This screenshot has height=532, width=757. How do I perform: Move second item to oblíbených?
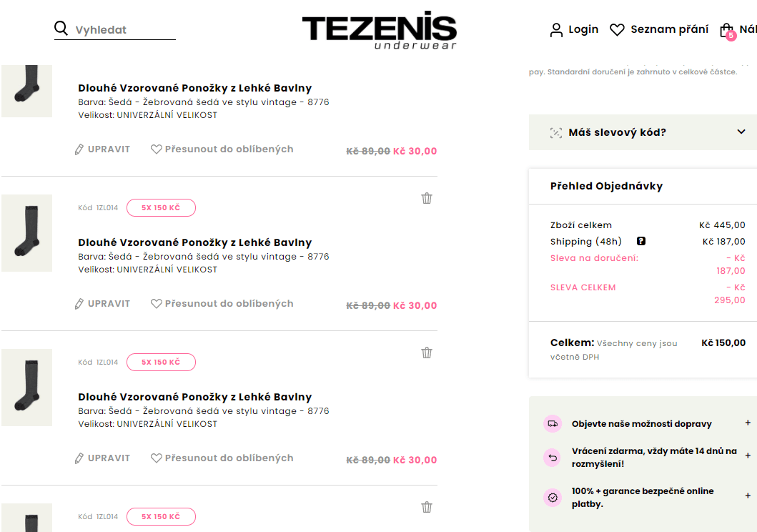(x=222, y=304)
